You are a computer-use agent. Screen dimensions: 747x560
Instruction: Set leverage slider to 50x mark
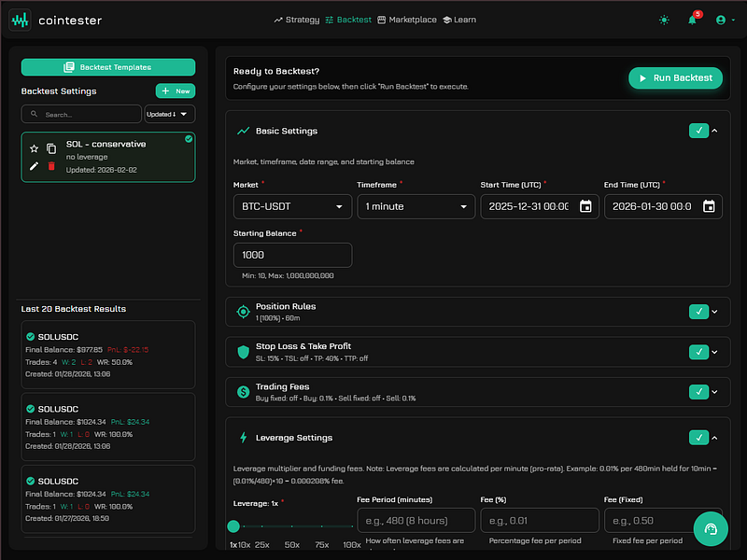coord(292,526)
